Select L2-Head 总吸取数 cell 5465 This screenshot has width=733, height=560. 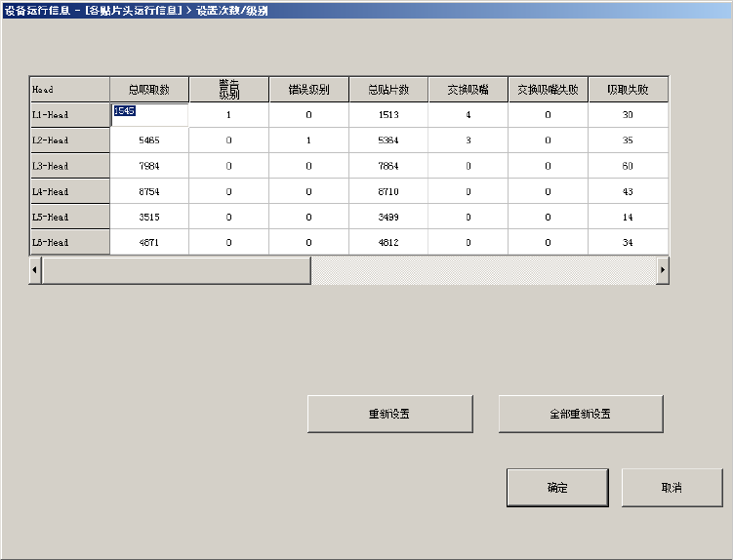tap(149, 140)
